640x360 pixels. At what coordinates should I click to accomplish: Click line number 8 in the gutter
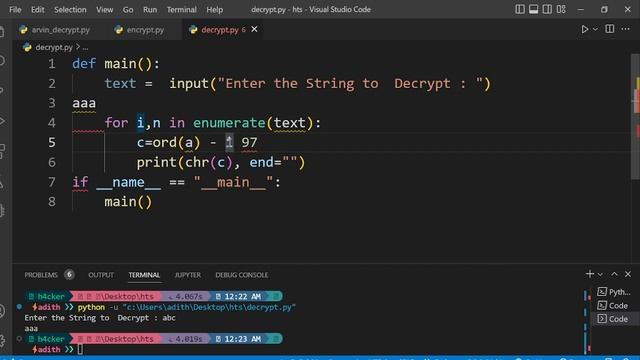[51, 202]
